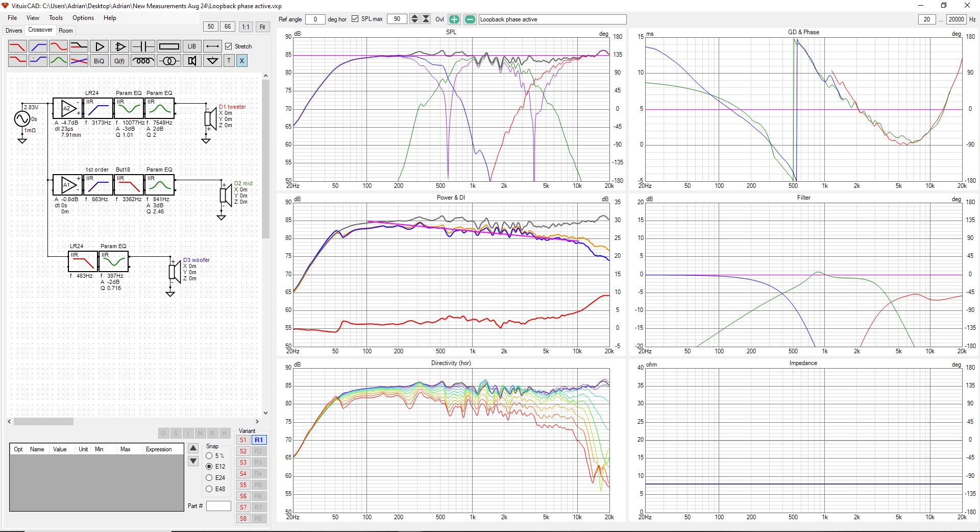The image size is (980, 532).
Task: Toggle the Stretch checkbox
Action: (x=229, y=46)
